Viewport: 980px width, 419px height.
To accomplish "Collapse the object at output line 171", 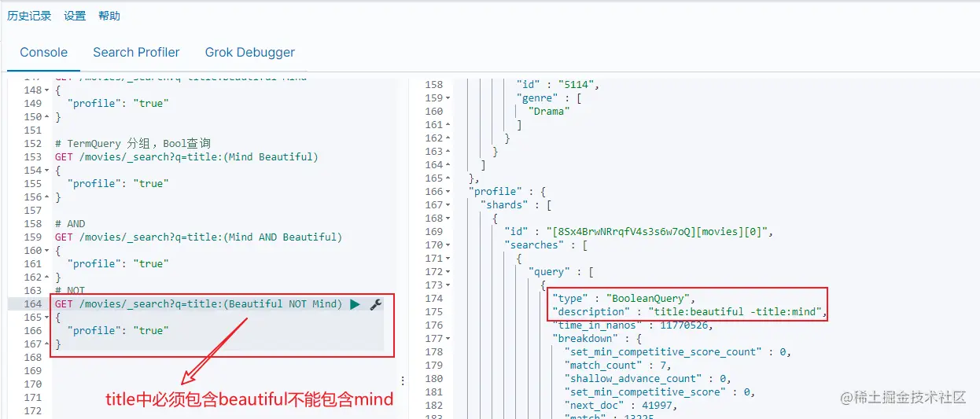I will point(448,259).
